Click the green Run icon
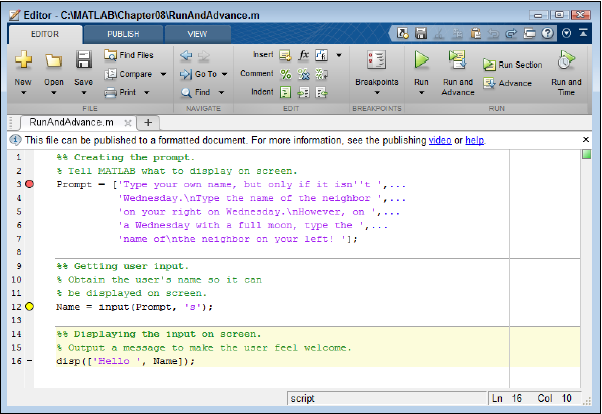The width and height of the screenshot is (602, 414). [421, 60]
